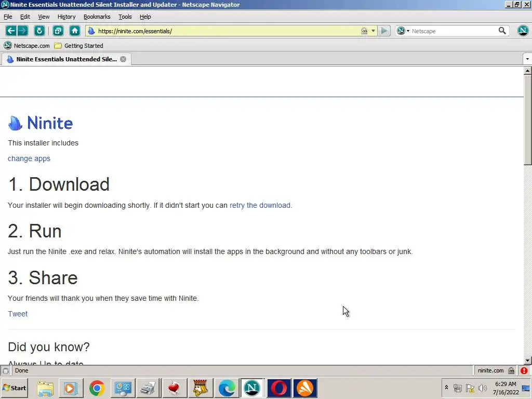Go forward with the Forward arrow button
The width and height of the screenshot is (532, 399).
pos(23,31)
